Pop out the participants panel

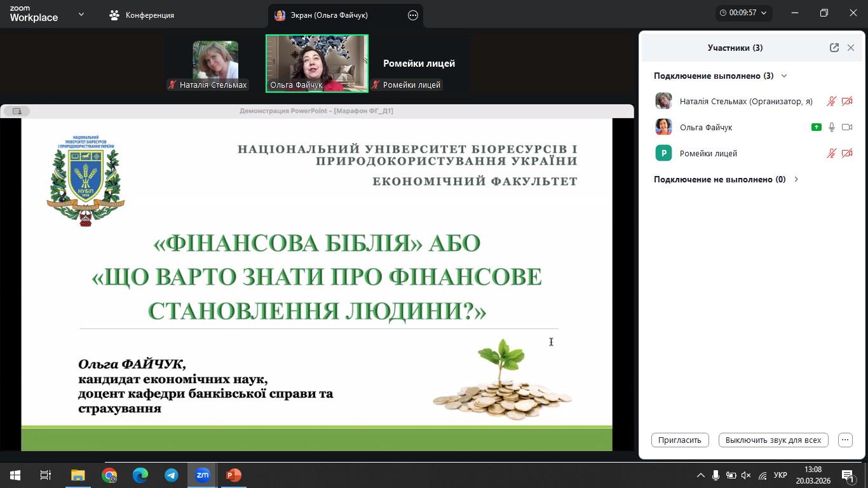pos(834,48)
